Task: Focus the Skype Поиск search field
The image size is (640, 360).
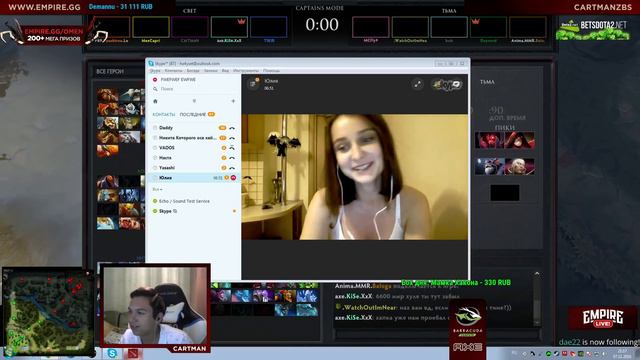Action: click(194, 89)
